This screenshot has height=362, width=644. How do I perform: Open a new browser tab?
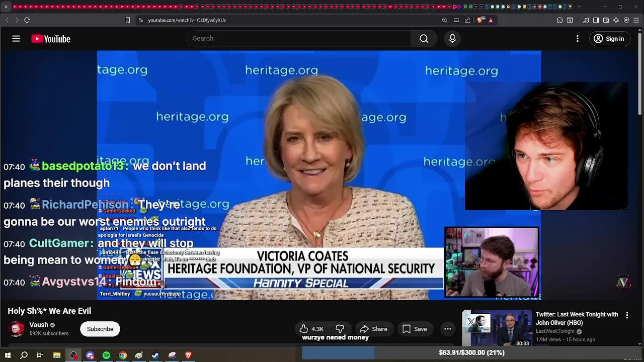pos(579,7)
